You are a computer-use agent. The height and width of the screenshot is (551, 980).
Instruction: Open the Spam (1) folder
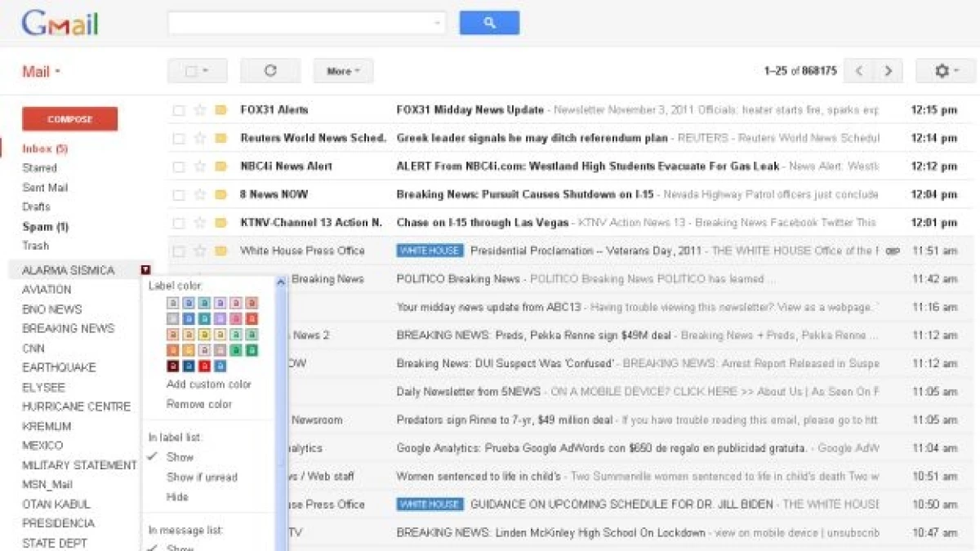click(45, 227)
